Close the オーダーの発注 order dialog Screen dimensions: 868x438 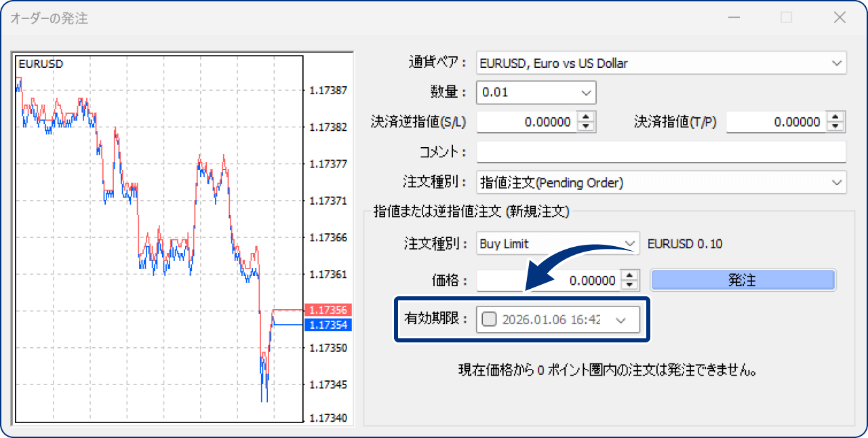pyautogui.click(x=839, y=18)
